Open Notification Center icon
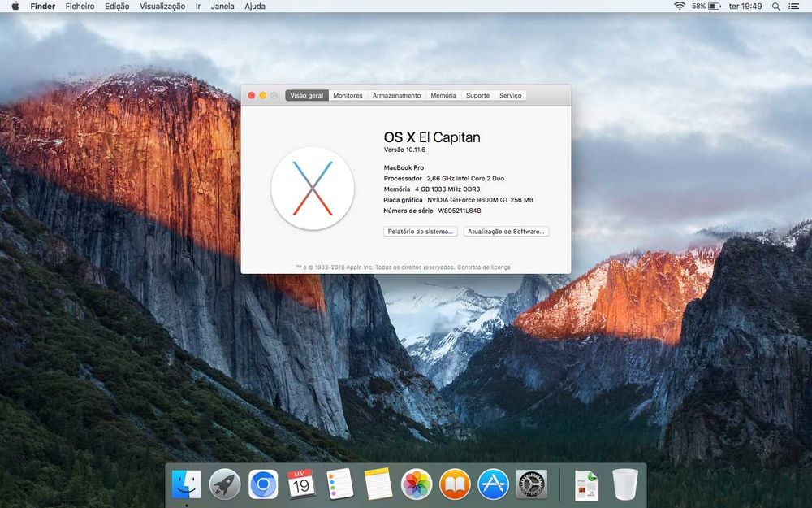This screenshot has height=508, width=812. coord(793,7)
